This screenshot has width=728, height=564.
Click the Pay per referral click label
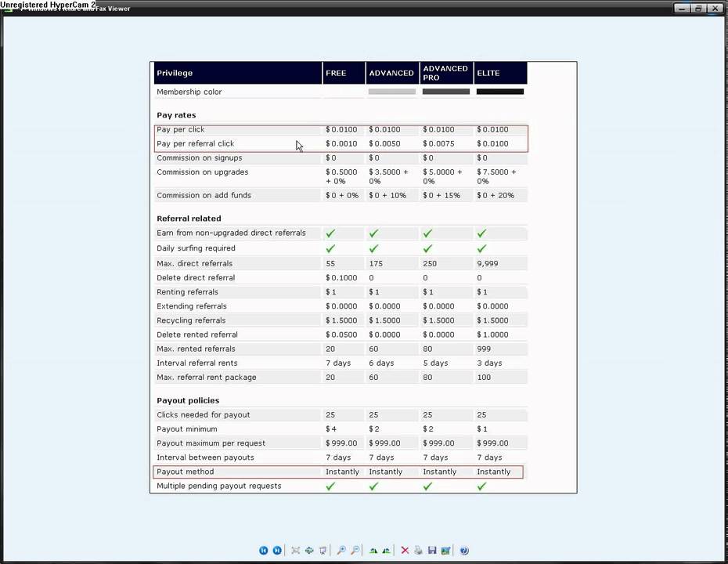[196, 143]
